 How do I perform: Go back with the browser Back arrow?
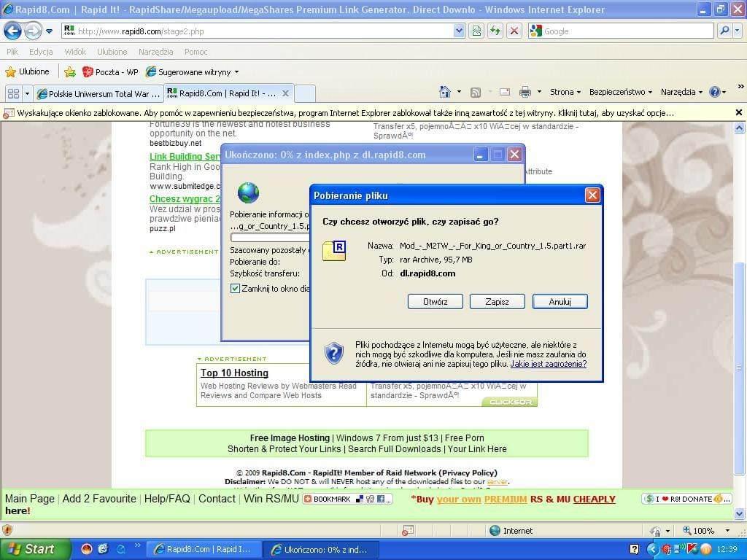[x=13, y=31]
